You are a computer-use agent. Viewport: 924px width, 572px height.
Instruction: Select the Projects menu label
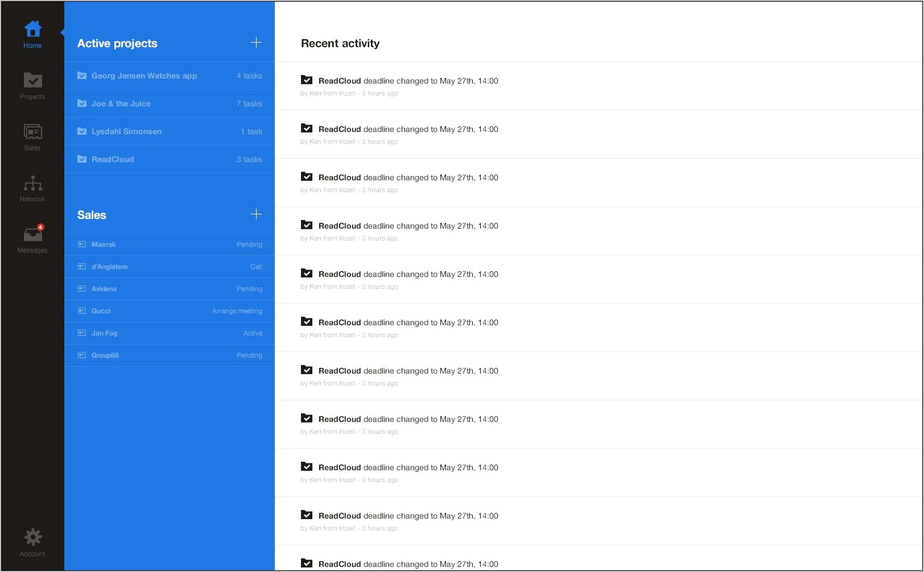[x=32, y=97]
